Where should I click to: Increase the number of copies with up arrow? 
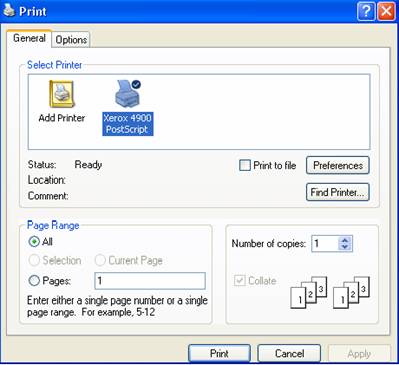[x=345, y=240]
